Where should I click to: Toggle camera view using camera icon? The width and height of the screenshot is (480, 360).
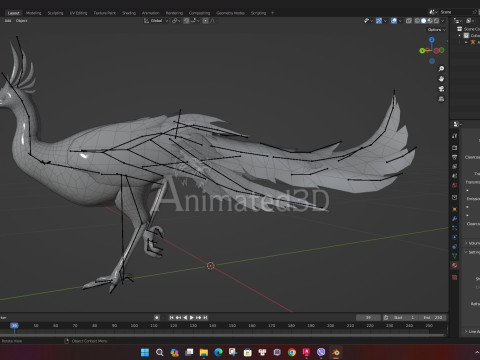(x=441, y=89)
